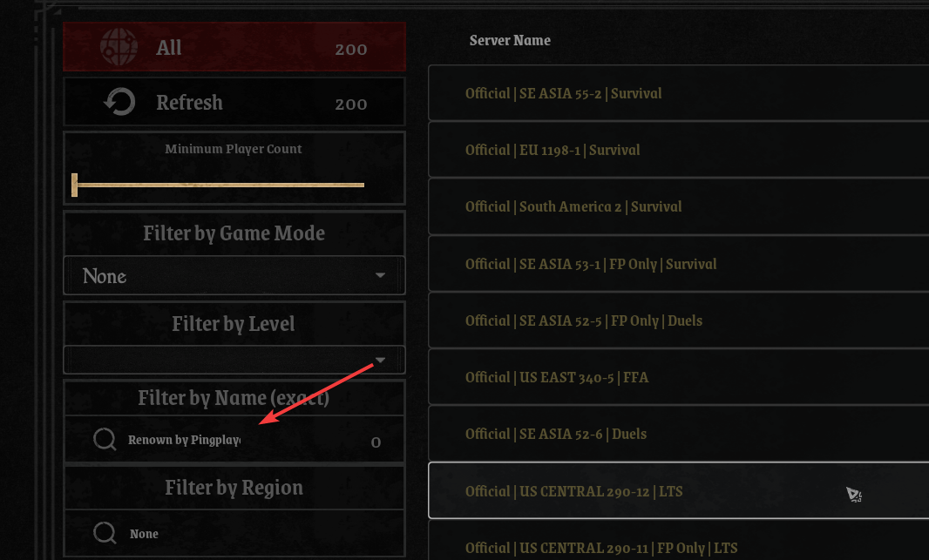The width and height of the screenshot is (929, 560).
Task: Choose SE ASIA 52-5 FP Only Duels server
Action: (x=584, y=320)
